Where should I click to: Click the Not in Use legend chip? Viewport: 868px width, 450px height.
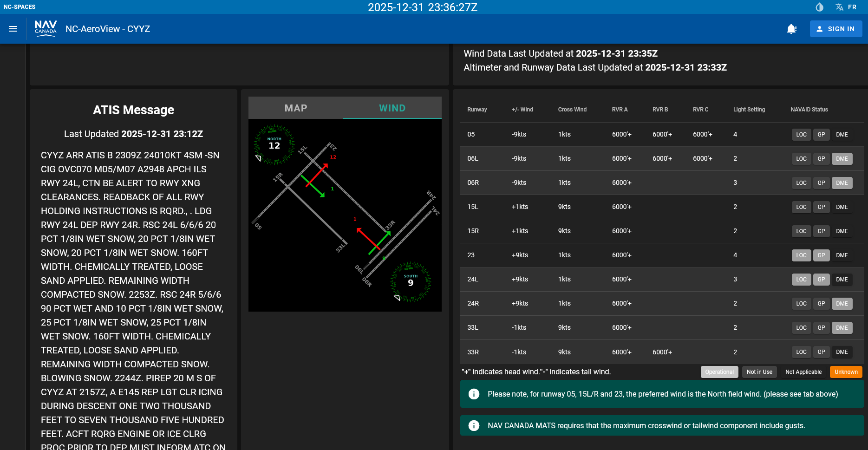759,372
